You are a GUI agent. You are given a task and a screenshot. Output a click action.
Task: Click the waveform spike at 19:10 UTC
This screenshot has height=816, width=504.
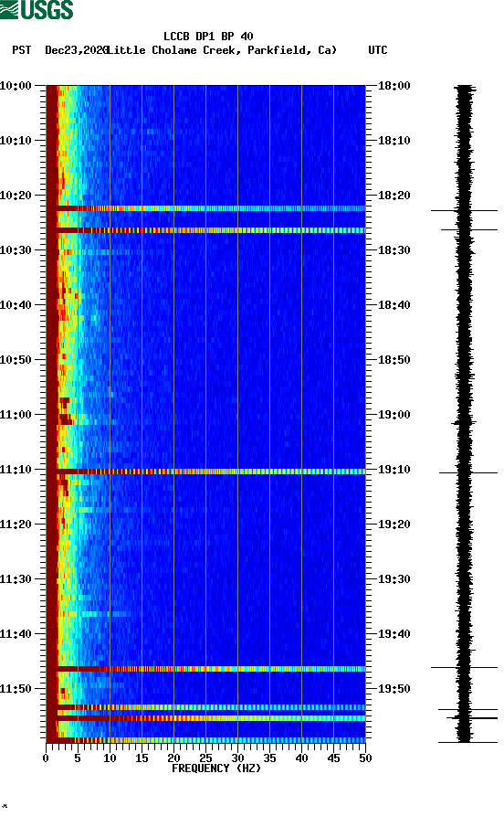click(x=468, y=472)
